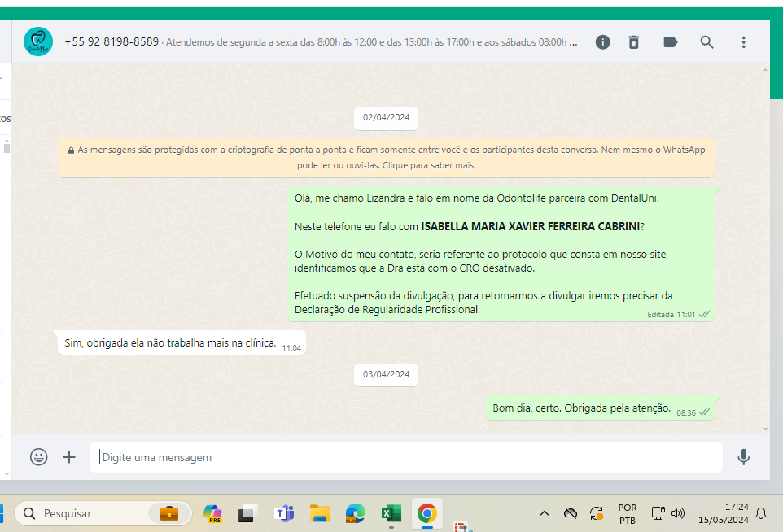Click the Pesquisar taskbar search box
Viewport: 783px width, 532px height.
[x=103, y=513]
